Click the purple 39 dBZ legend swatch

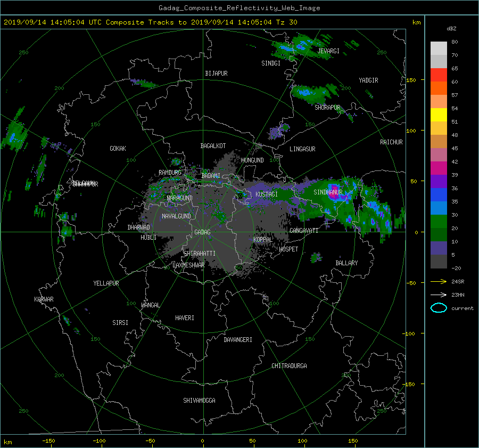(439, 182)
